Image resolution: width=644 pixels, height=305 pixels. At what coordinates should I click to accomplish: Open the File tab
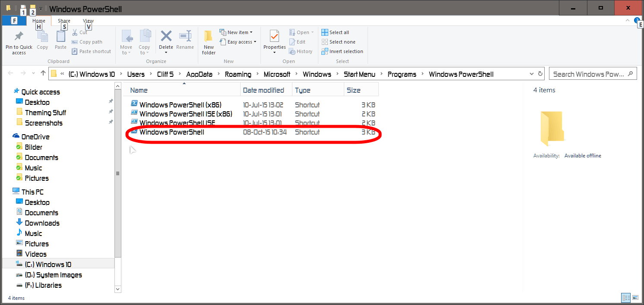coord(14,21)
